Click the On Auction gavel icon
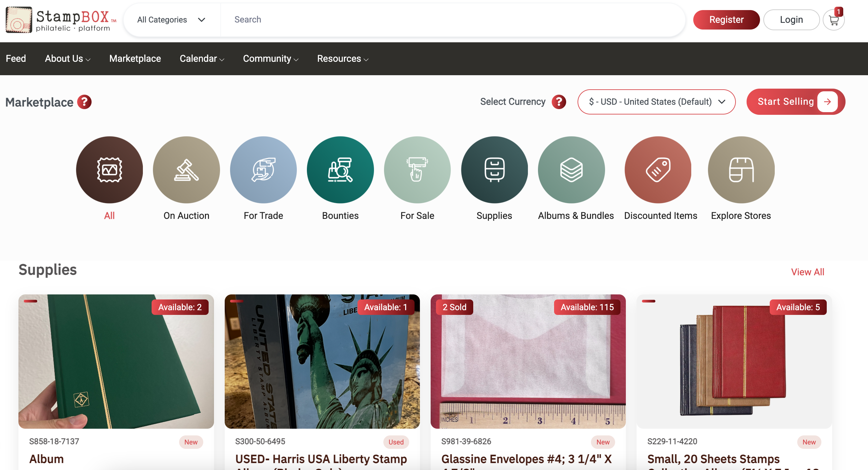 (186, 170)
